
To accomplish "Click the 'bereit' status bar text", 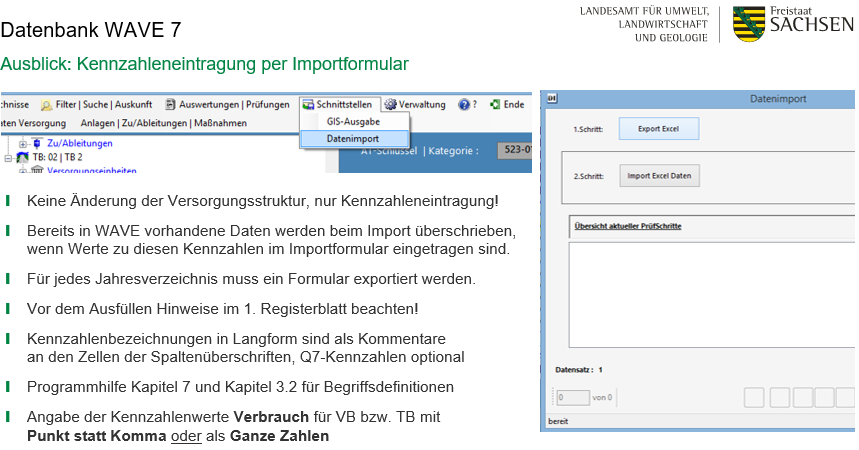I will click(558, 421).
